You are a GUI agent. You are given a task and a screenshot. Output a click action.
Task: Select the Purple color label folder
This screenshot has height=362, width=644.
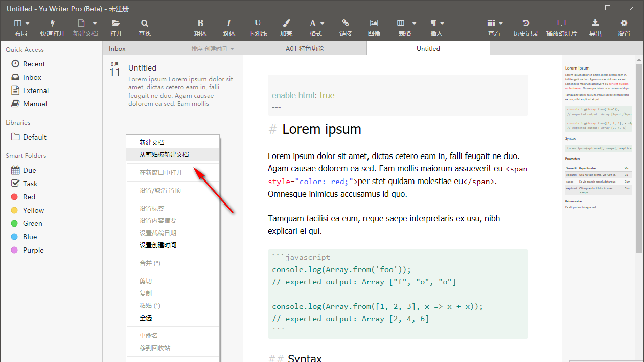click(33, 250)
